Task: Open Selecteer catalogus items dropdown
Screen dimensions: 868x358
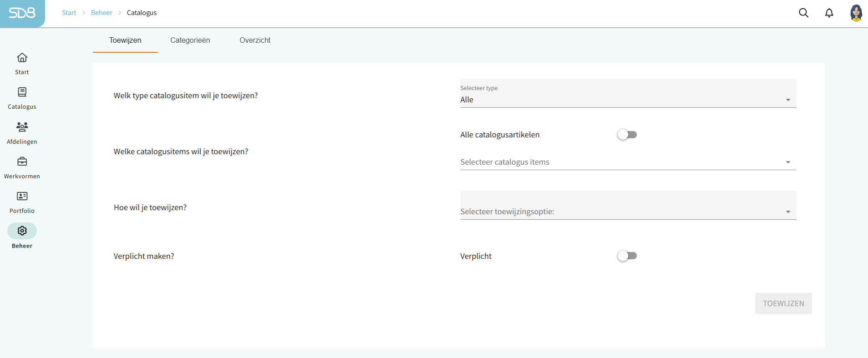Action: click(628, 162)
